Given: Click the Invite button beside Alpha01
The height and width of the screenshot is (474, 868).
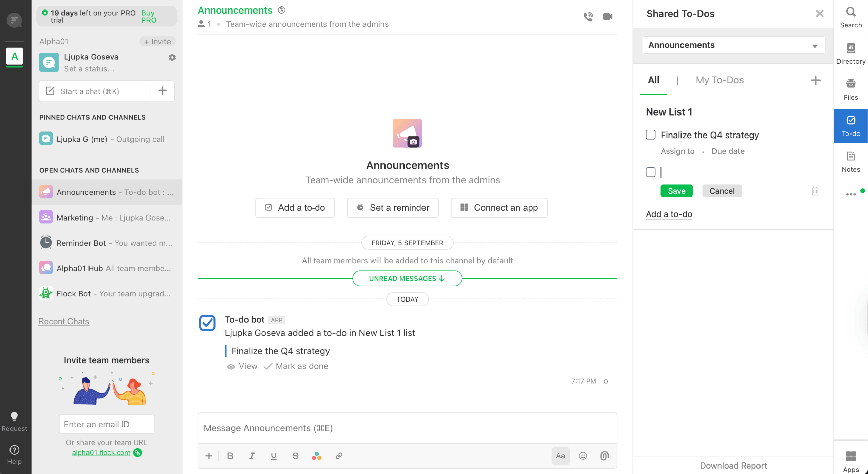Looking at the screenshot, I should click(x=158, y=42).
